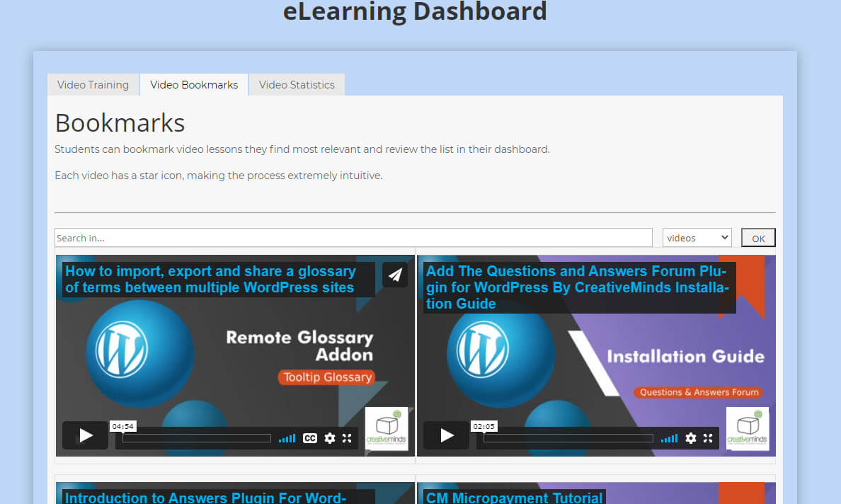Screen dimensions: 841x504
Task: Click the creativeminds logo on the first video
Action: (387, 429)
